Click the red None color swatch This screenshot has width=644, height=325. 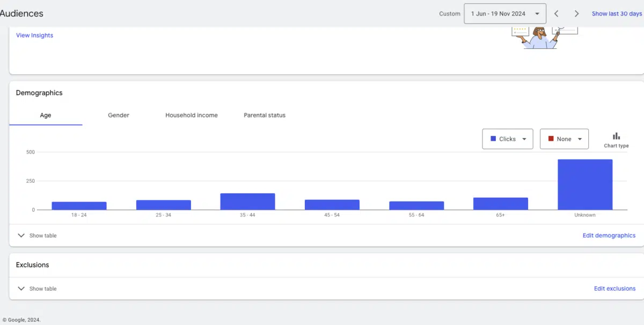[551, 139]
